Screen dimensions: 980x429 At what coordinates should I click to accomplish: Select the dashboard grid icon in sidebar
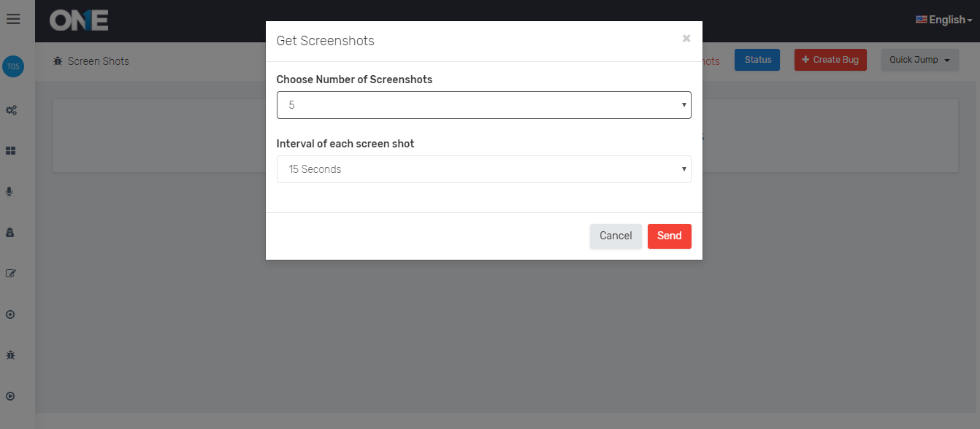[11, 150]
